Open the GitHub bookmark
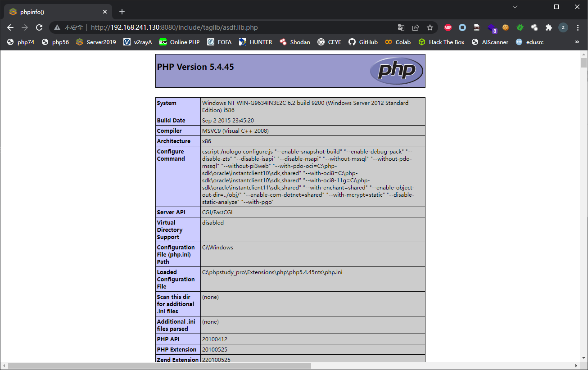This screenshot has width=588, height=370. pos(363,42)
